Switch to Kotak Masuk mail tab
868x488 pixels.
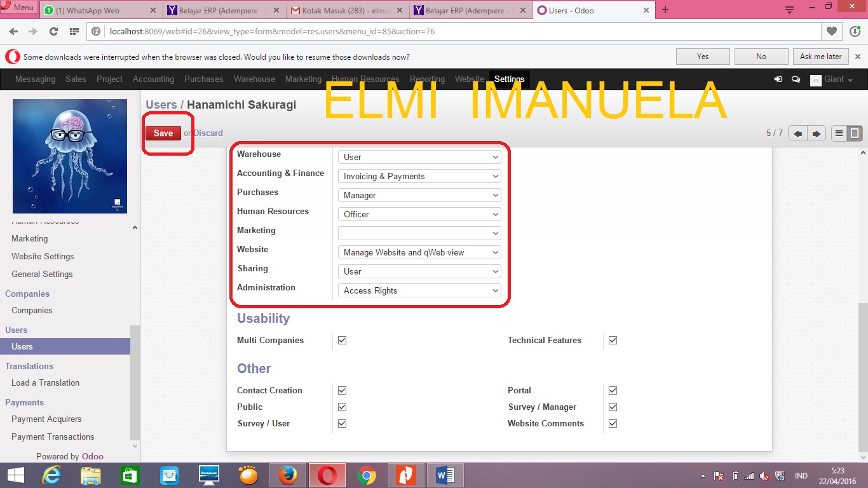click(346, 10)
